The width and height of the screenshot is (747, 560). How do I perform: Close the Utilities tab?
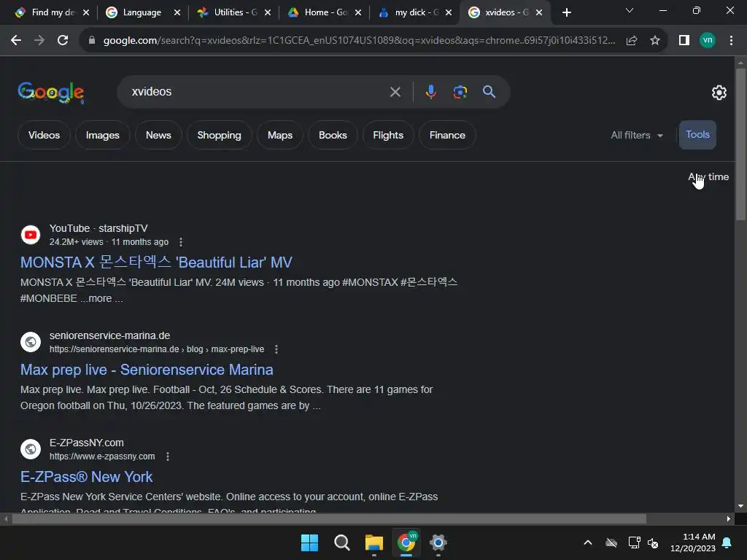268,13
